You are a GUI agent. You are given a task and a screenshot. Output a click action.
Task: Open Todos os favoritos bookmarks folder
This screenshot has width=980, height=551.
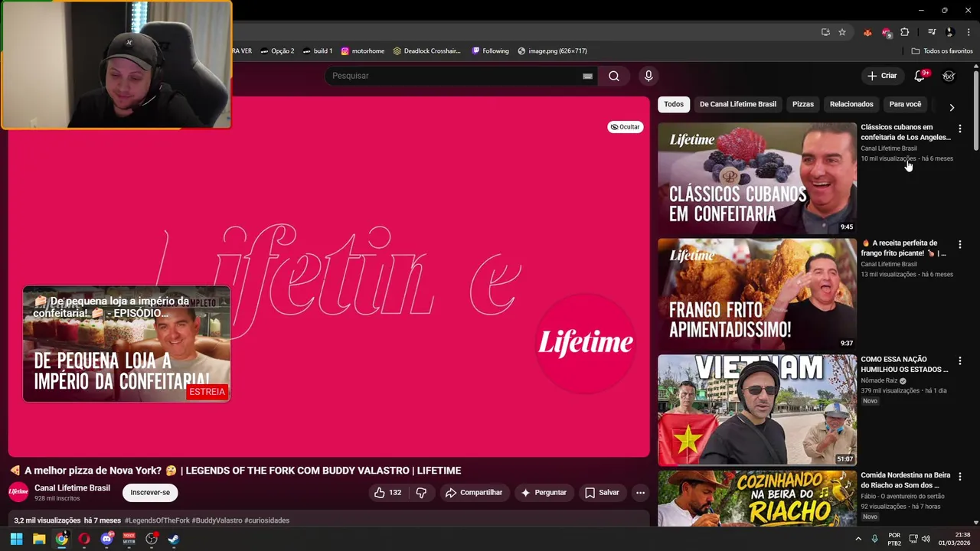(942, 51)
